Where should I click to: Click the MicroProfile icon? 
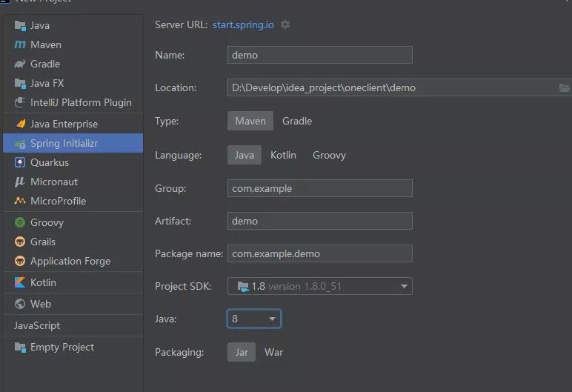coord(20,201)
